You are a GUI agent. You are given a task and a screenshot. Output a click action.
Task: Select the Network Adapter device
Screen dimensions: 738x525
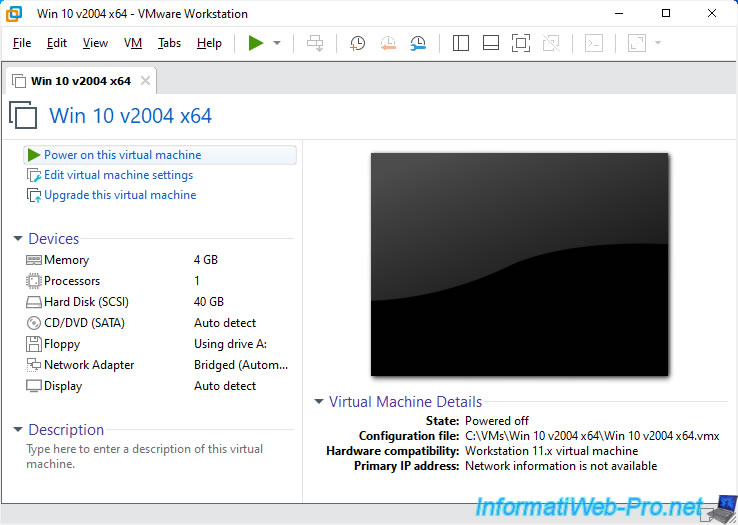tap(160, 365)
